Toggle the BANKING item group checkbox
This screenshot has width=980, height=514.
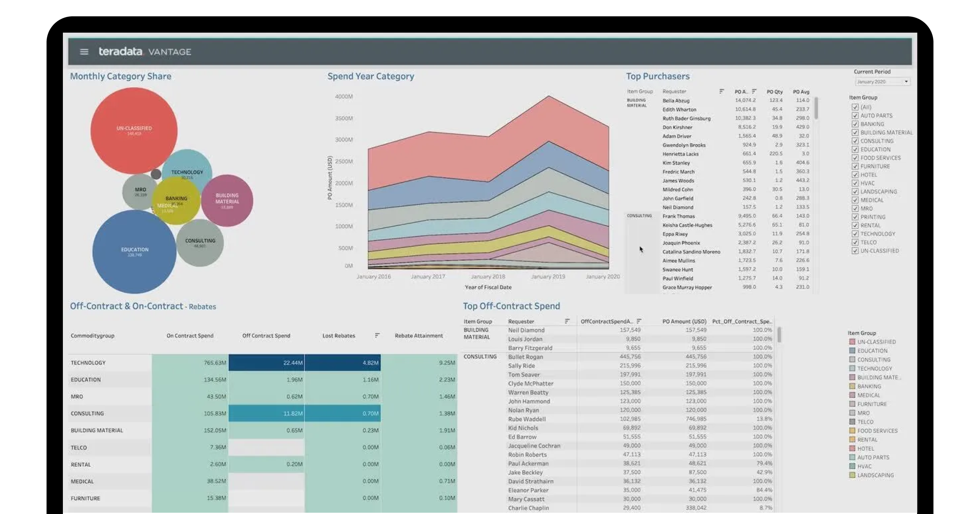coord(855,124)
